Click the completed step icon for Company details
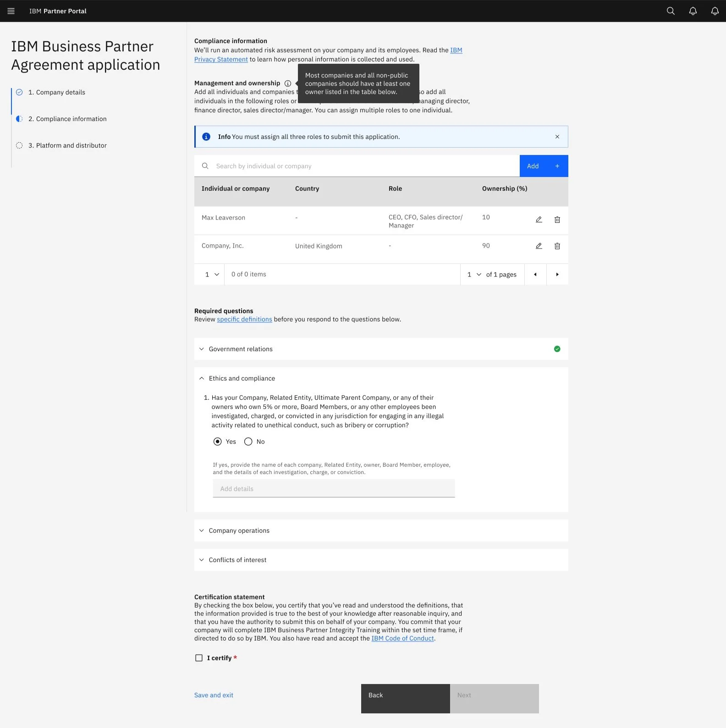 [x=19, y=92]
